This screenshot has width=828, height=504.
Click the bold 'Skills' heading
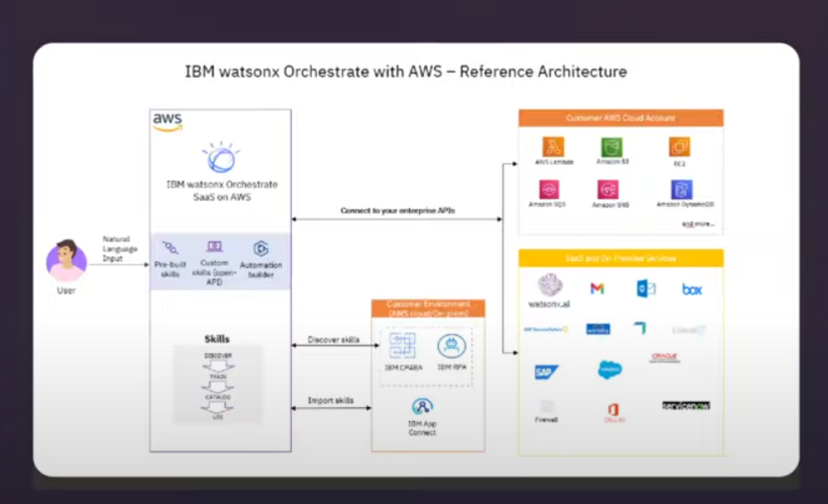click(x=217, y=339)
